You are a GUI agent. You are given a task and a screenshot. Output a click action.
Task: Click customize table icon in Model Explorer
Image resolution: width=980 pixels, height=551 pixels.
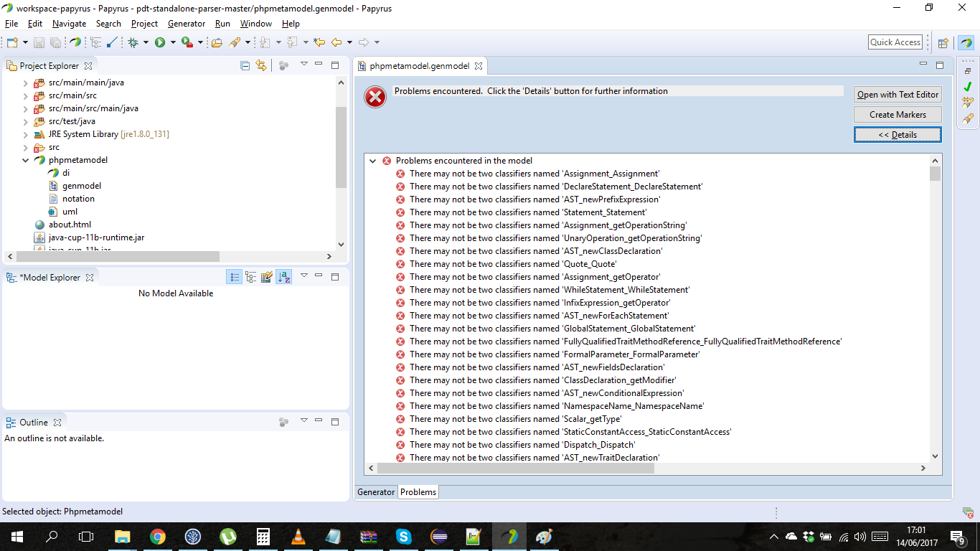click(x=267, y=277)
